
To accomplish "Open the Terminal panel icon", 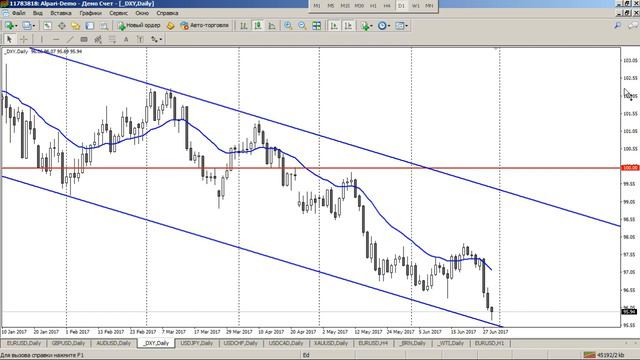I will tap(90, 26).
